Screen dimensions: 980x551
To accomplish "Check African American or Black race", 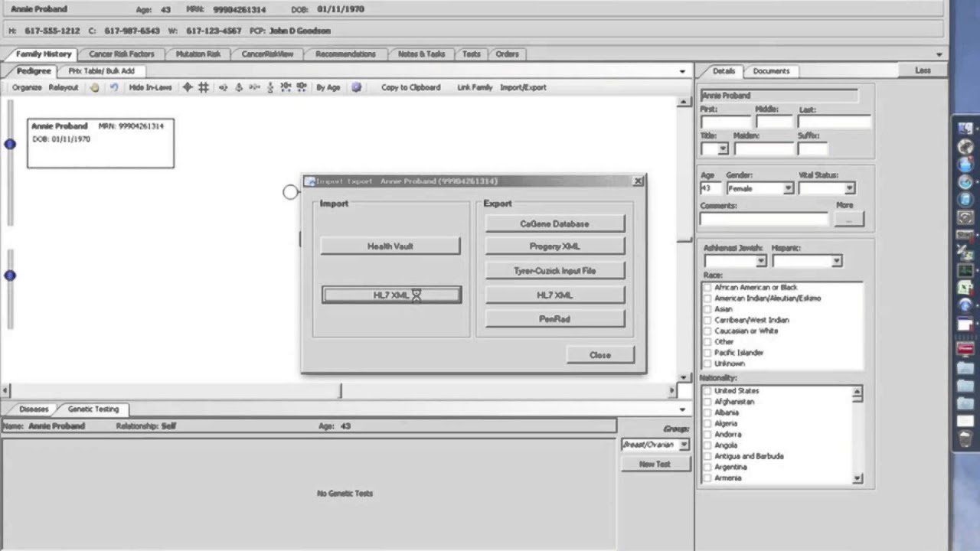I will 707,288.
